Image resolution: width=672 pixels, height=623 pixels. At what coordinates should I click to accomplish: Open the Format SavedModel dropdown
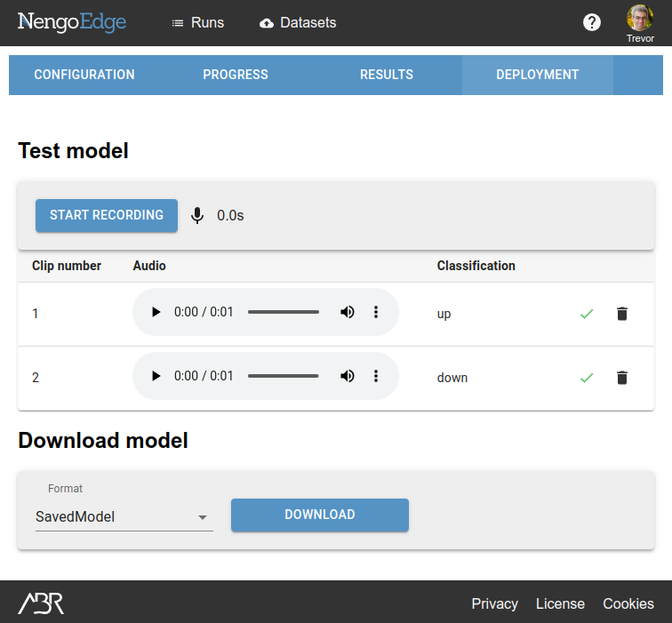124,516
